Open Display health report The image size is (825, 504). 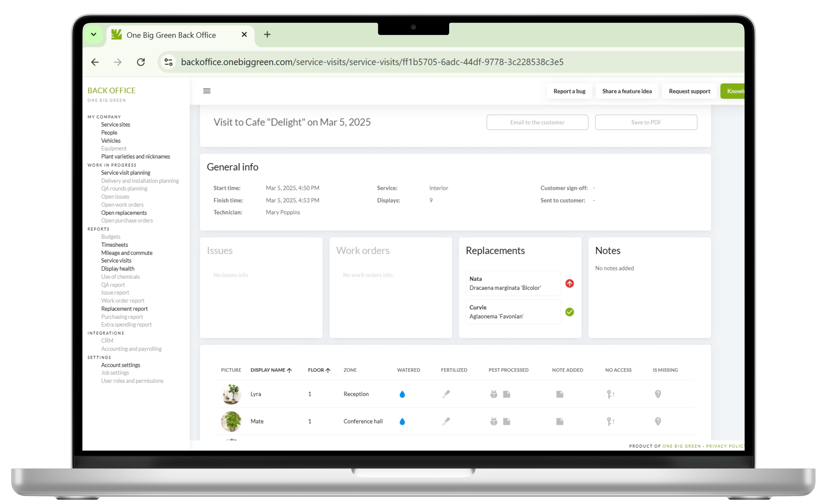tap(118, 268)
